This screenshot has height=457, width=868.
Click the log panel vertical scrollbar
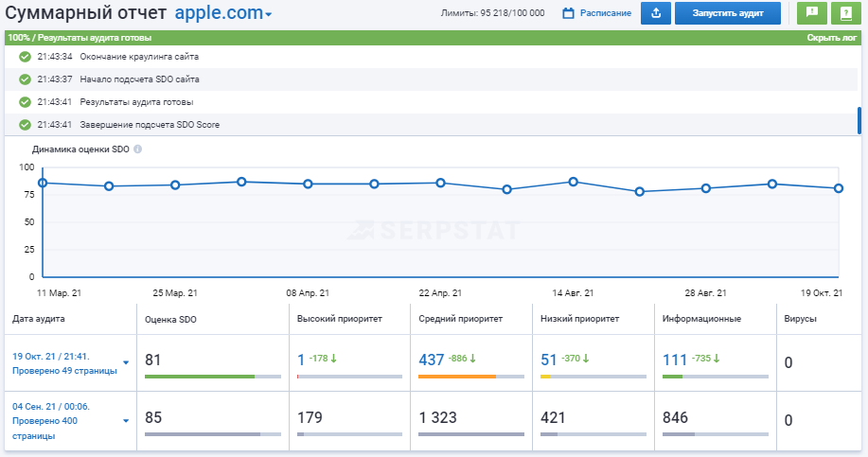[x=859, y=120]
